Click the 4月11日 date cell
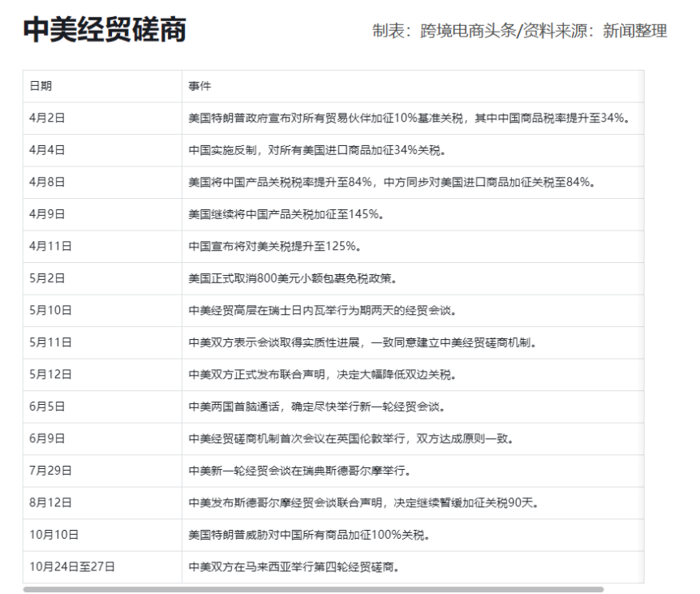 click(50, 246)
